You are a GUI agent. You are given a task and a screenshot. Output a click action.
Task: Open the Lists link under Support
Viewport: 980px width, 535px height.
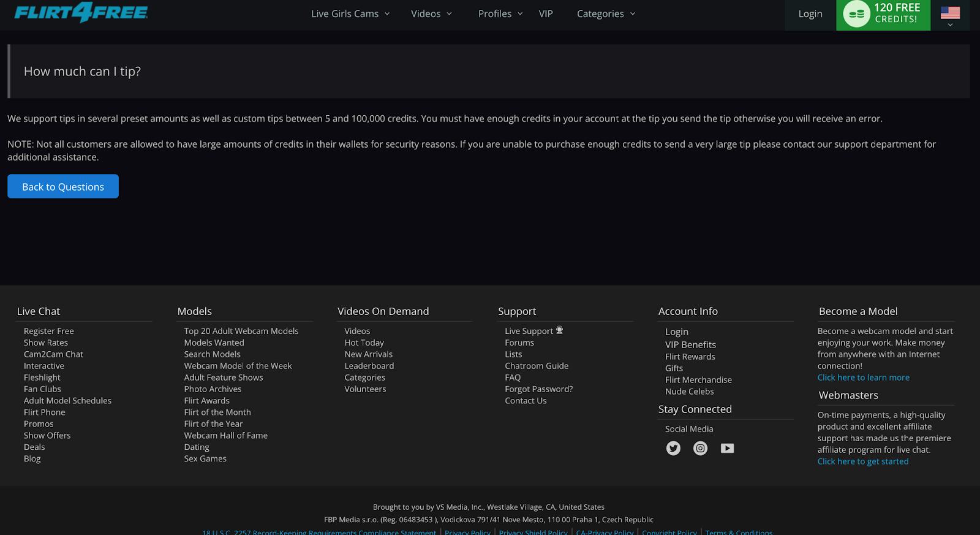[514, 354]
